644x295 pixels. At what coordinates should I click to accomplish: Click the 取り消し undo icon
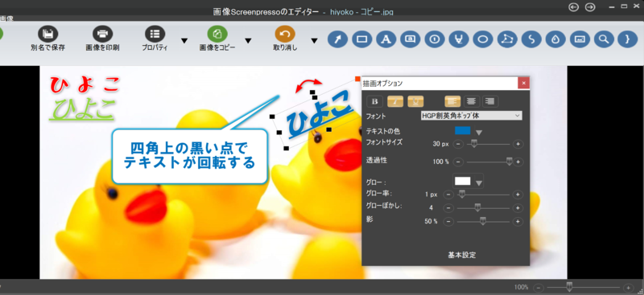tap(285, 34)
